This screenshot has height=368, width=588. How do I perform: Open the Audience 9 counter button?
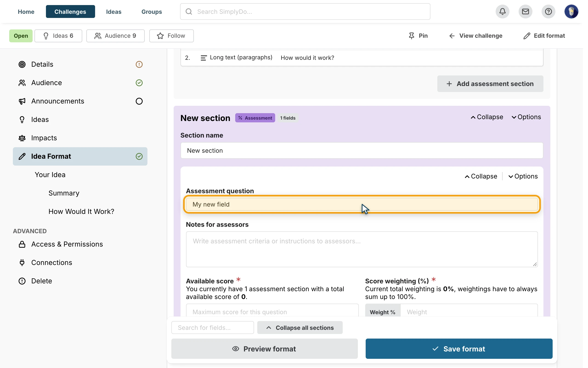click(115, 36)
